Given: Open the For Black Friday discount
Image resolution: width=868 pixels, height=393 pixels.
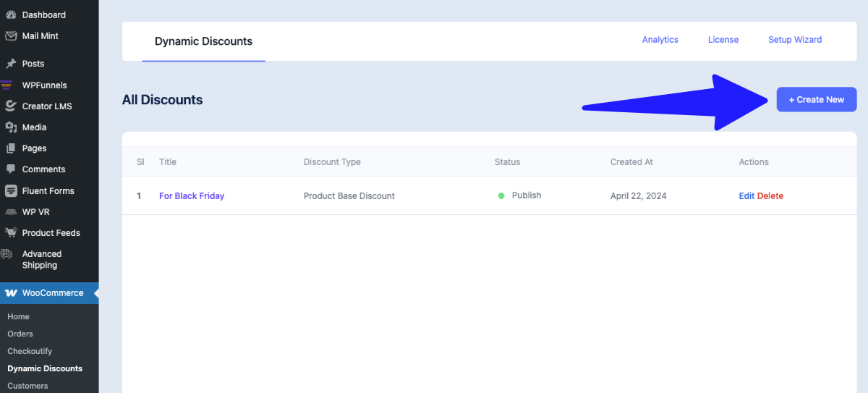Looking at the screenshot, I should pyautogui.click(x=192, y=196).
